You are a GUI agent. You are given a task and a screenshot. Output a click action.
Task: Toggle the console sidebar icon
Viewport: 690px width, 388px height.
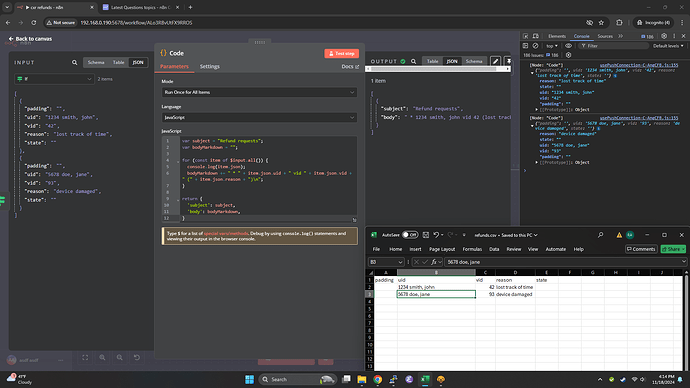525,46
